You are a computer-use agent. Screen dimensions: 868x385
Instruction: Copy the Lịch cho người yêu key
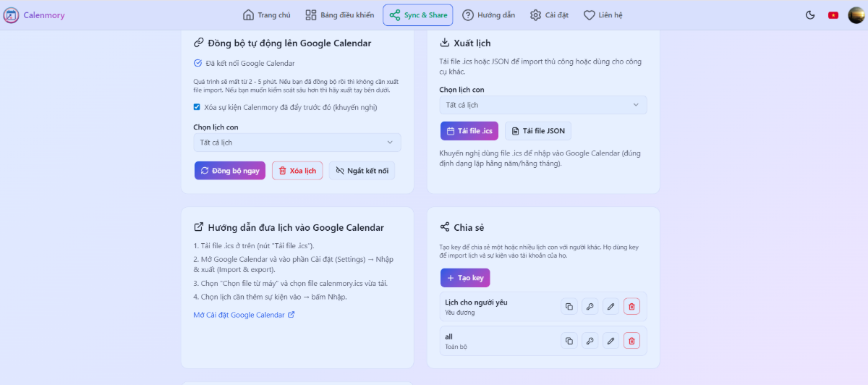(569, 307)
